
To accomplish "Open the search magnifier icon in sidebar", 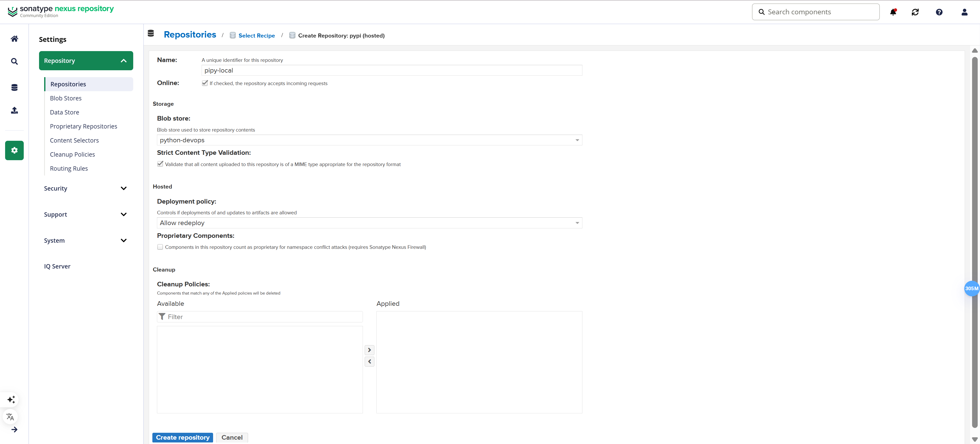I will click(15, 61).
